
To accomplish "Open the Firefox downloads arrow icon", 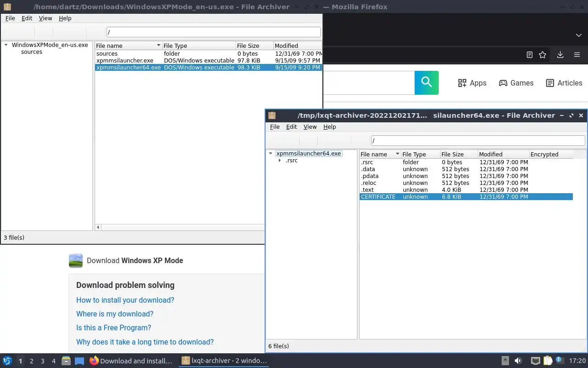I will click(x=560, y=55).
